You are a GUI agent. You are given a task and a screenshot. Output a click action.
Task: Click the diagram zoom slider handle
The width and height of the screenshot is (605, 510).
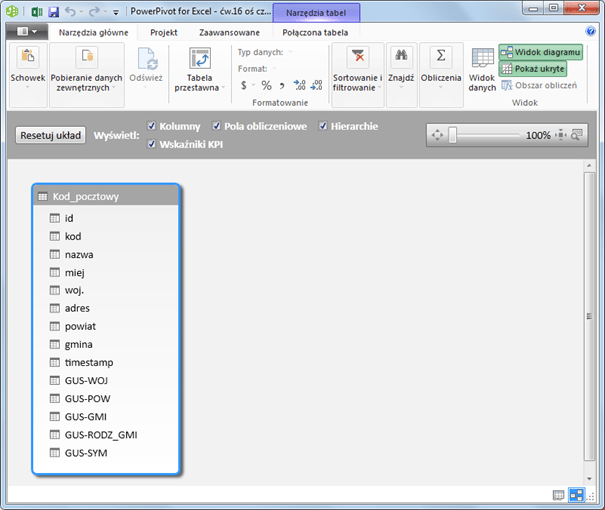[x=452, y=135]
